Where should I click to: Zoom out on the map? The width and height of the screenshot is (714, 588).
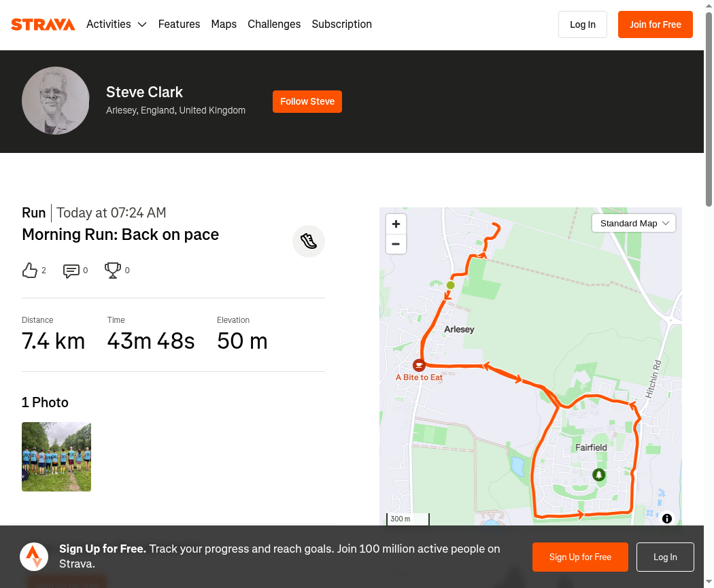(x=396, y=244)
